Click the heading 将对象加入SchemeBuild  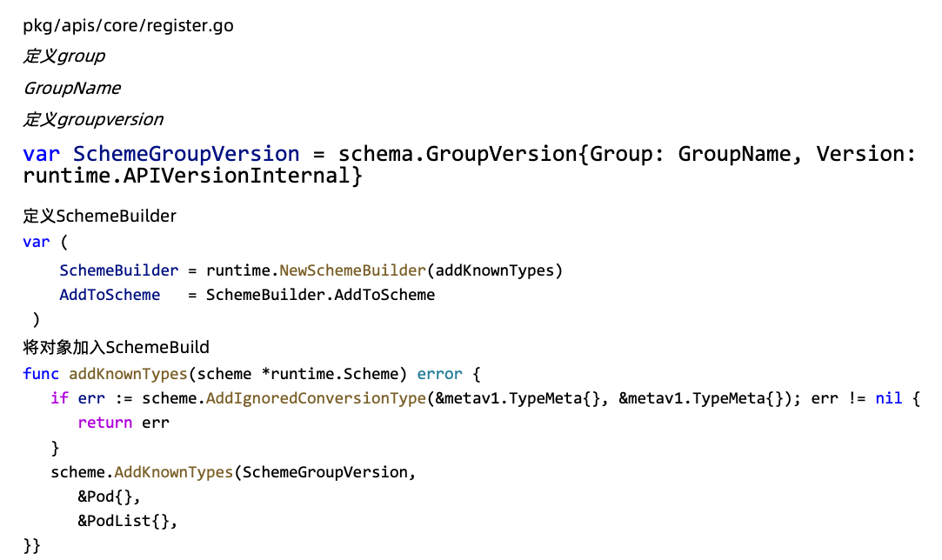coord(116,347)
